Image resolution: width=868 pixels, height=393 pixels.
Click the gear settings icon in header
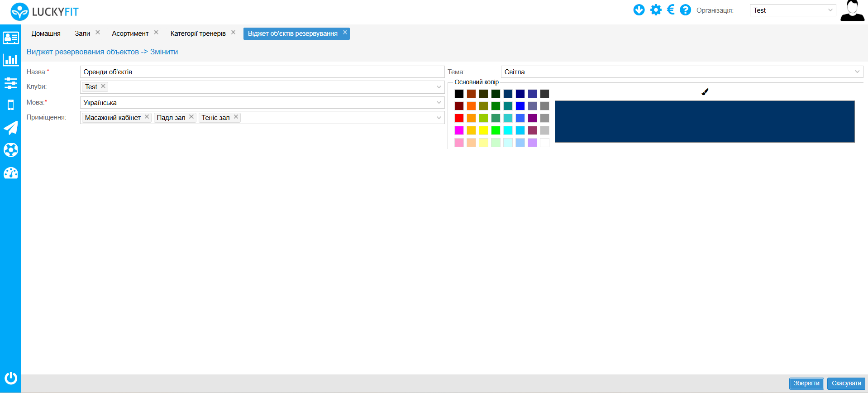656,10
